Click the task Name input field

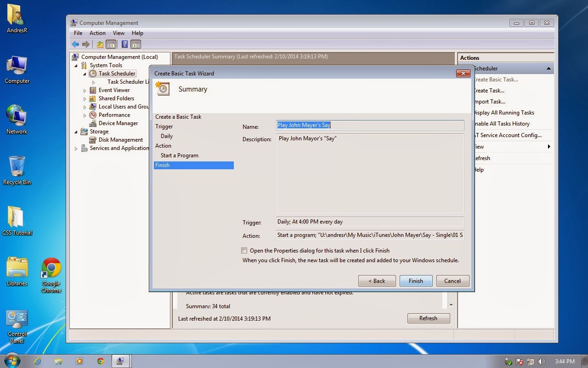370,125
